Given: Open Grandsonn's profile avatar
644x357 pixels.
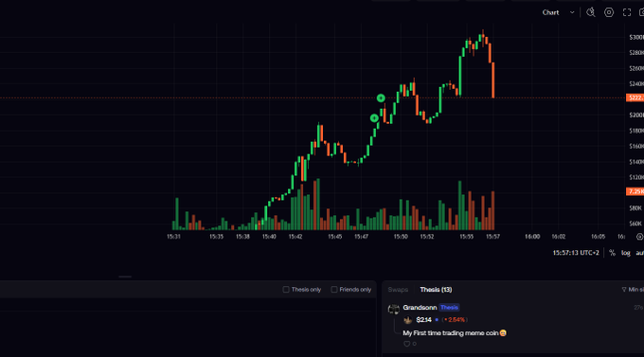Looking at the screenshot, I should [393, 309].
